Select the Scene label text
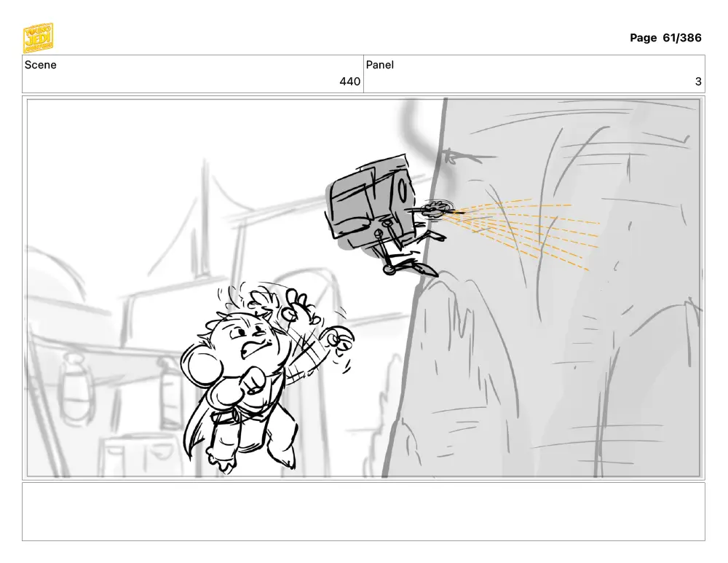 [x=40, y=65]
